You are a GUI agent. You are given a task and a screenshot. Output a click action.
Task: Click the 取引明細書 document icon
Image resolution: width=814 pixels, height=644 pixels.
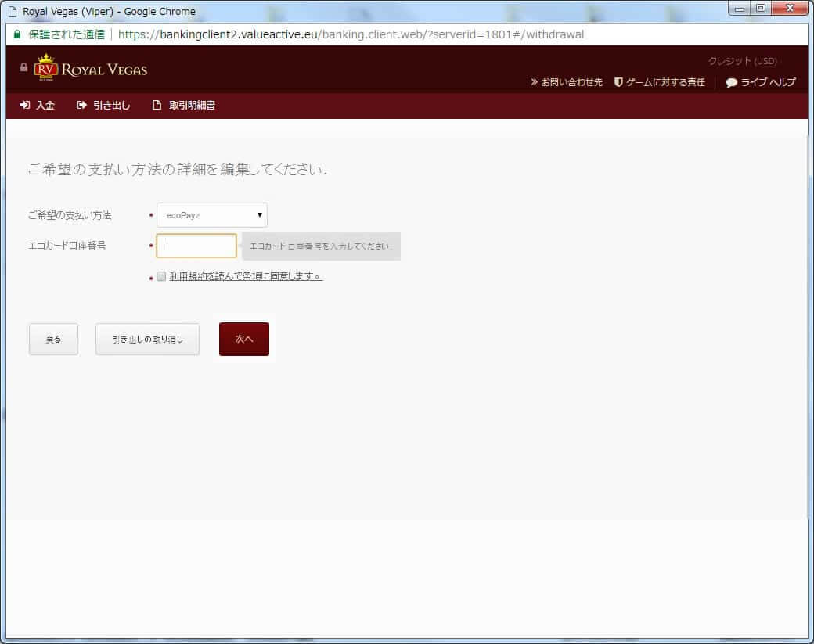click(x=157, y=105)
